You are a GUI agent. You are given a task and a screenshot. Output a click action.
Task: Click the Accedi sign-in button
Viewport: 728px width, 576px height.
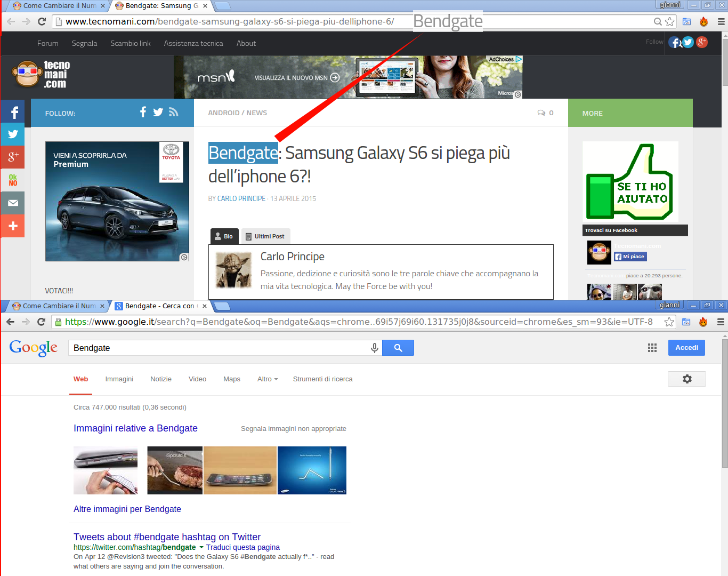[x=686, y=348]
